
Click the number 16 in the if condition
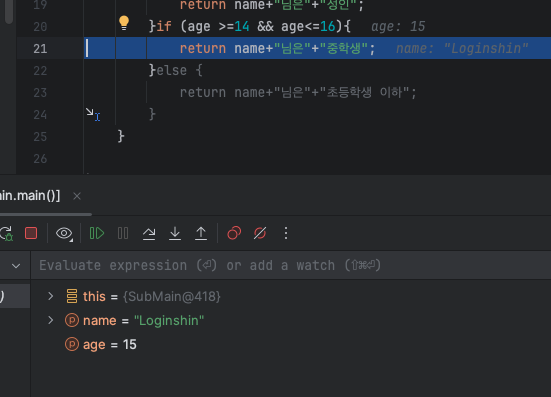pyautogui.click(x=328, y=26)
